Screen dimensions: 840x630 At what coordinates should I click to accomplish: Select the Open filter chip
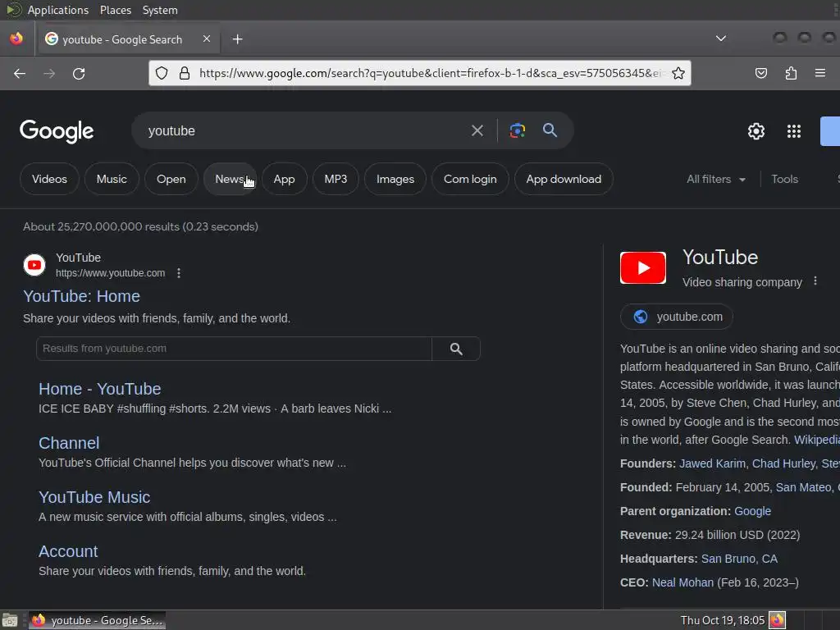pyautogui.click(x=171, y=179)
